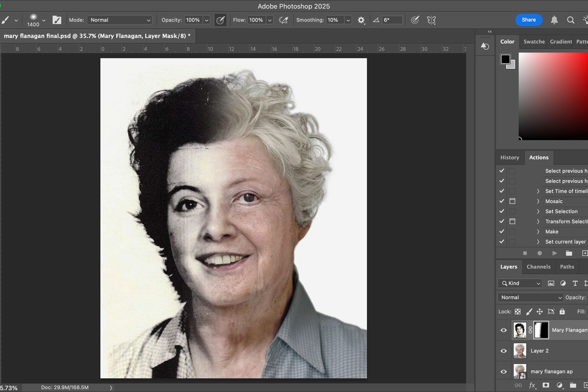Hide the Layer 2 layer
This screenshot has width=588, height=392.
tap(503, 350)
